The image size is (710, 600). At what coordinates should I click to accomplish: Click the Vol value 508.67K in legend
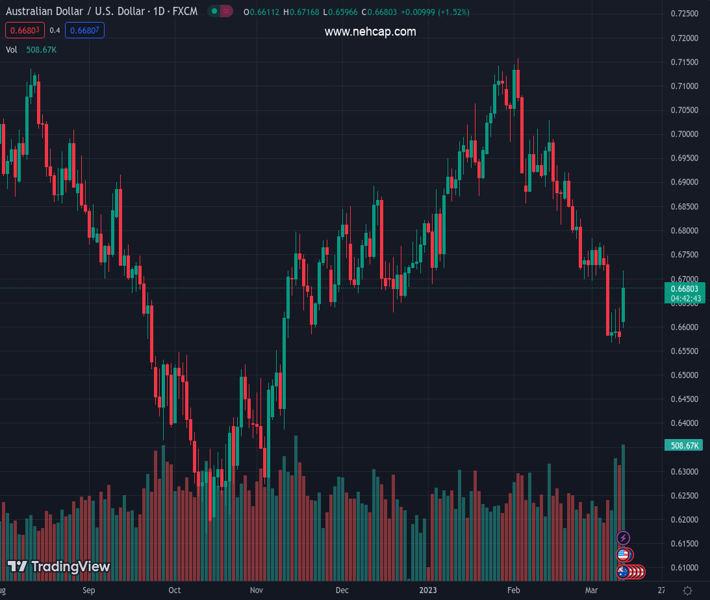coord(43,49)
